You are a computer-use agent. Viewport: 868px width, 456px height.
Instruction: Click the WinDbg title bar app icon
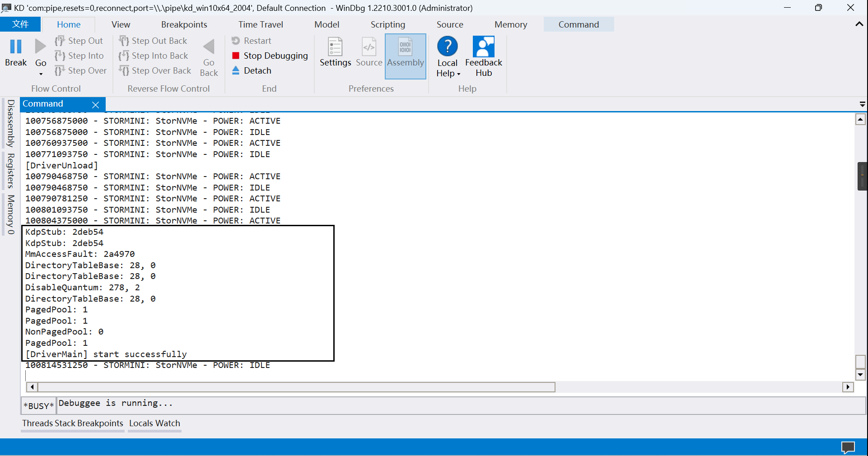(x=6, y=8)
